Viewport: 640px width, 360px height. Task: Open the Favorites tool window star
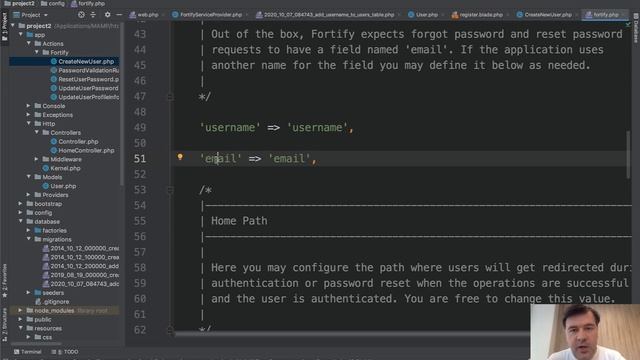tap(4, 295)
